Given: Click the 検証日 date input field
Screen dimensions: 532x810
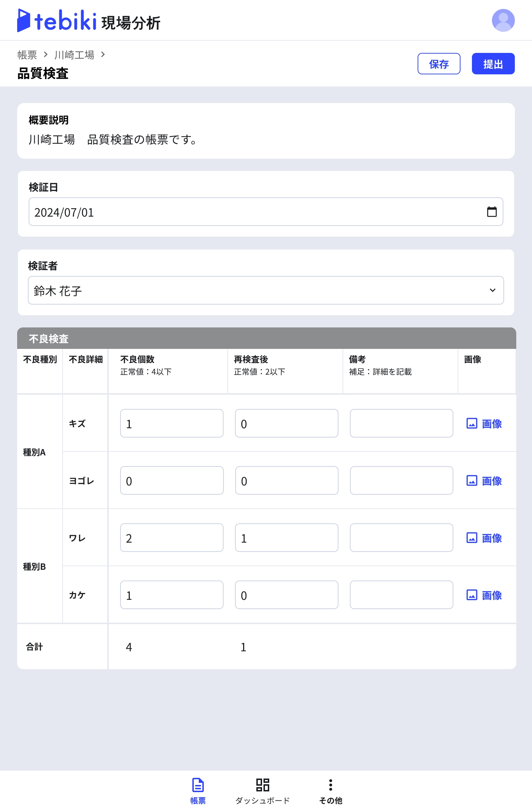Looking at the screenshot, I should (250, 212).
